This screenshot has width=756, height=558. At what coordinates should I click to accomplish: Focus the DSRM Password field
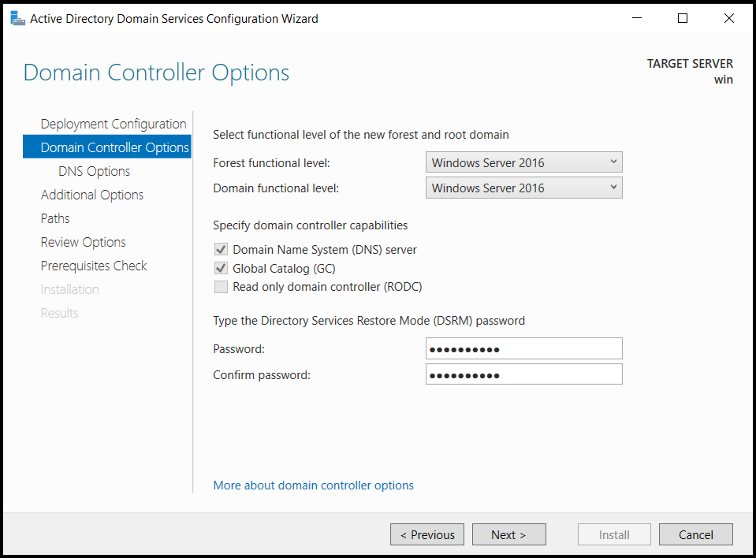tap(524, 348)
